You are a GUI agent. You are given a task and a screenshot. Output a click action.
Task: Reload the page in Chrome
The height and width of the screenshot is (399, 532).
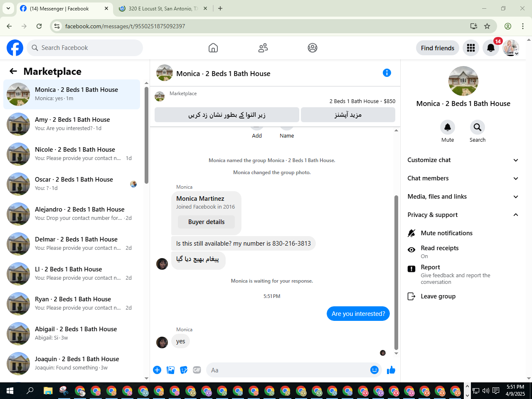(39, 26)
